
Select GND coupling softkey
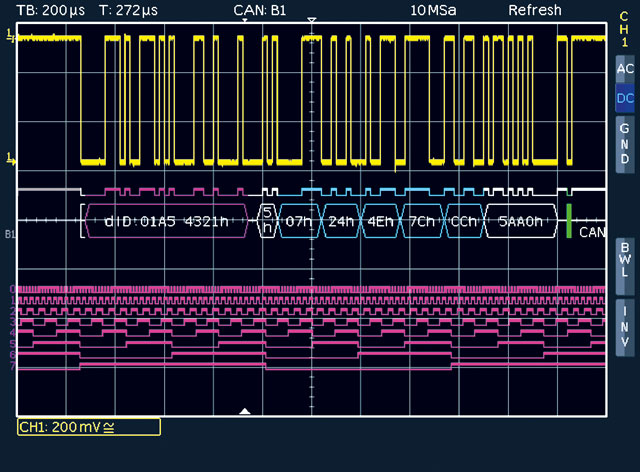pos(625,144)
